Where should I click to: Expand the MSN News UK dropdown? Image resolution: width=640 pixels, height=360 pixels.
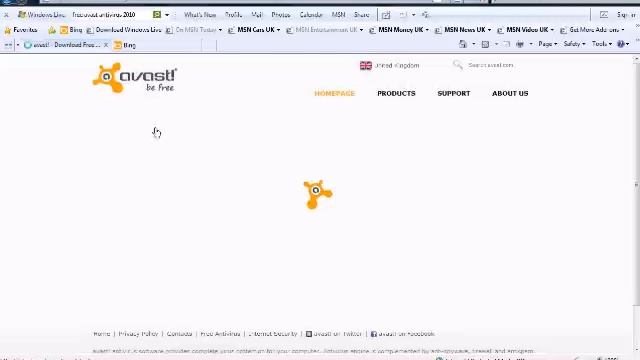click(x=489, y=30)
